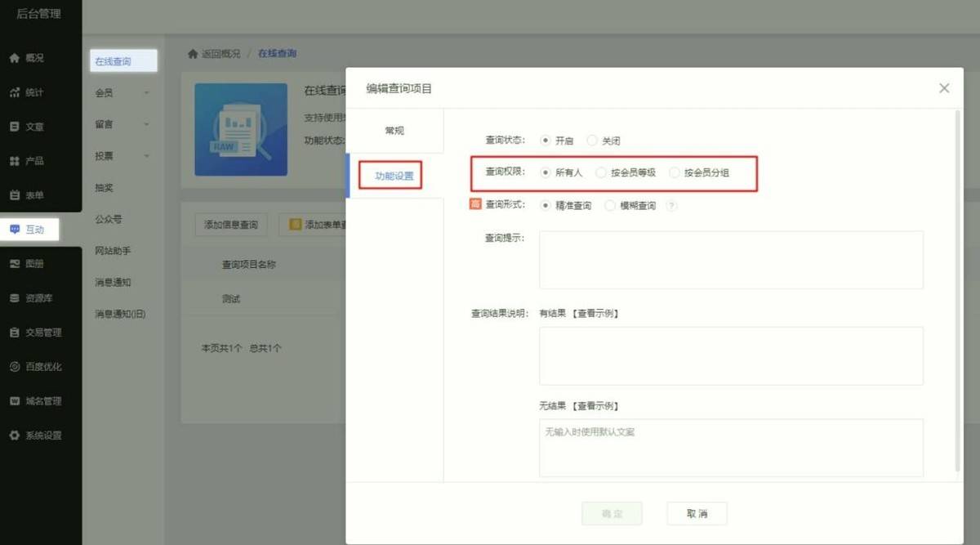Open 资源库 resource library icon
This screenshot has width=980, height=545.
pos(14,298)
